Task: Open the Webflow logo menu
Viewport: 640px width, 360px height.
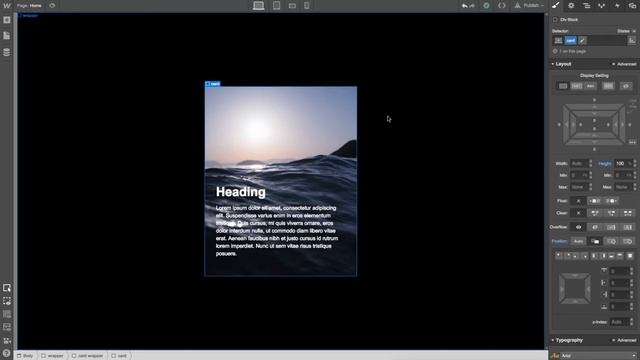Action: tap(7, 6)
